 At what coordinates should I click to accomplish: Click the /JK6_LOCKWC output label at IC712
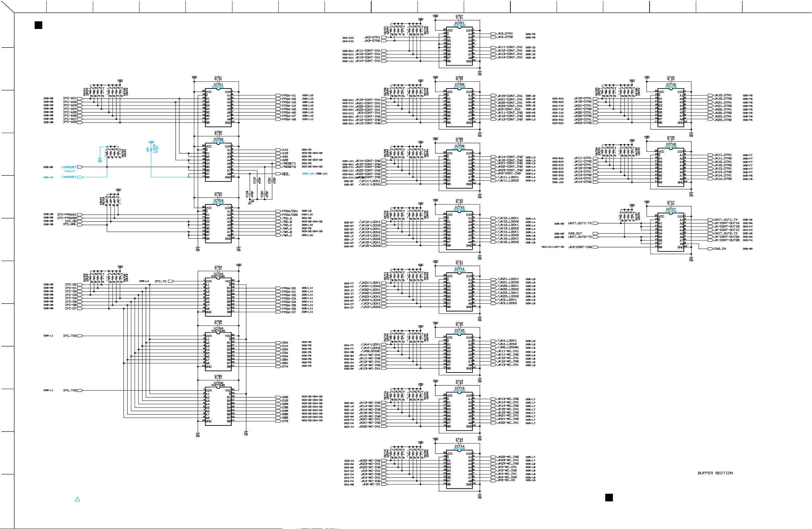(x=508, y=347)
